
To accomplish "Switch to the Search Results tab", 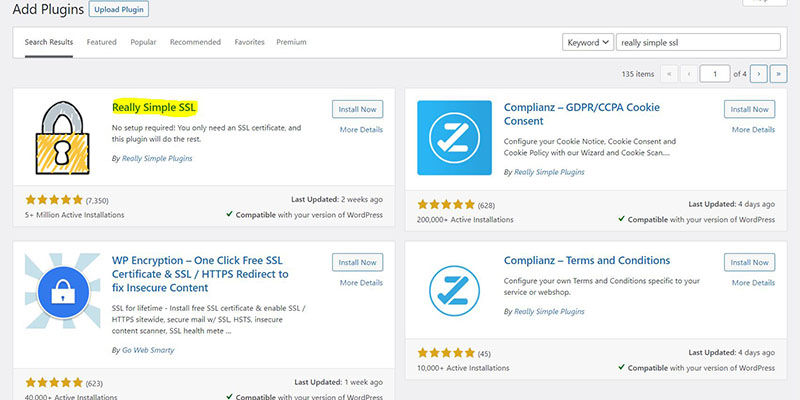I will [49, 42].
